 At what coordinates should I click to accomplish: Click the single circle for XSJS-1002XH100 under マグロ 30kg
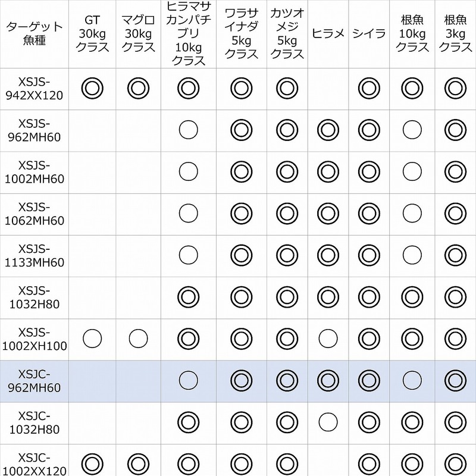139,339
